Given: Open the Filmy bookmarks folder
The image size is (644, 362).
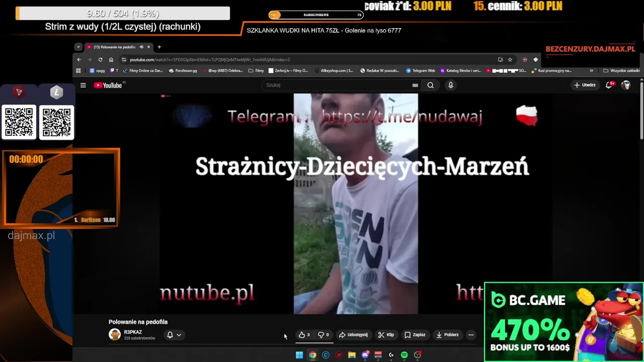Looking at the screenshot, I should point(256,71).
